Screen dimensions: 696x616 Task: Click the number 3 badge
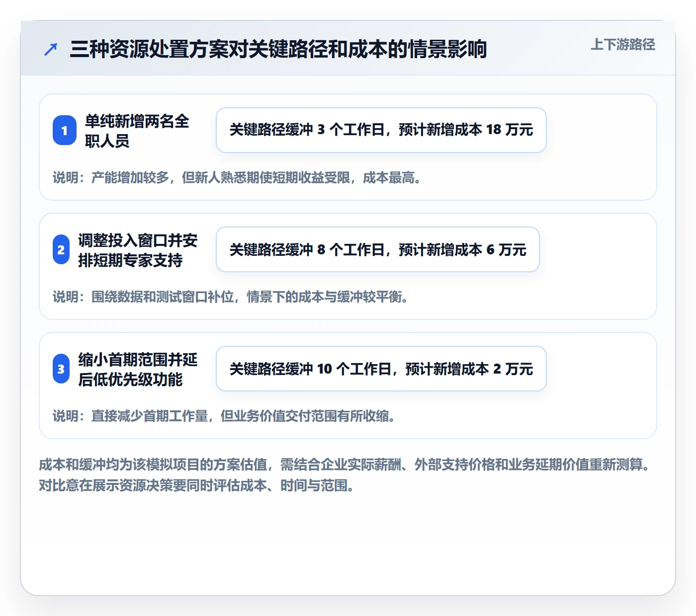coord(61,369)
